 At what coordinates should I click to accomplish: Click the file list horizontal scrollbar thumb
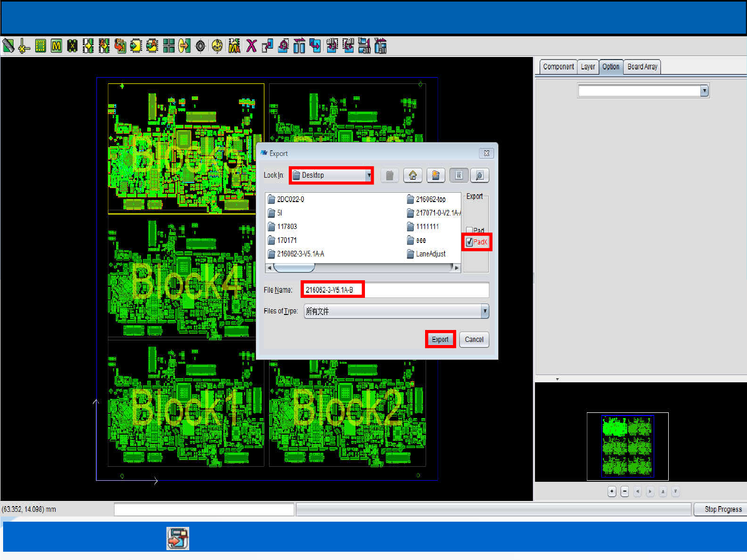click(x=294, y=268)
